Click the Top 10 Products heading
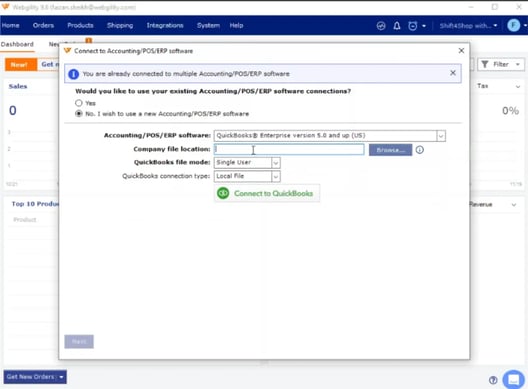 coord(35,204)
